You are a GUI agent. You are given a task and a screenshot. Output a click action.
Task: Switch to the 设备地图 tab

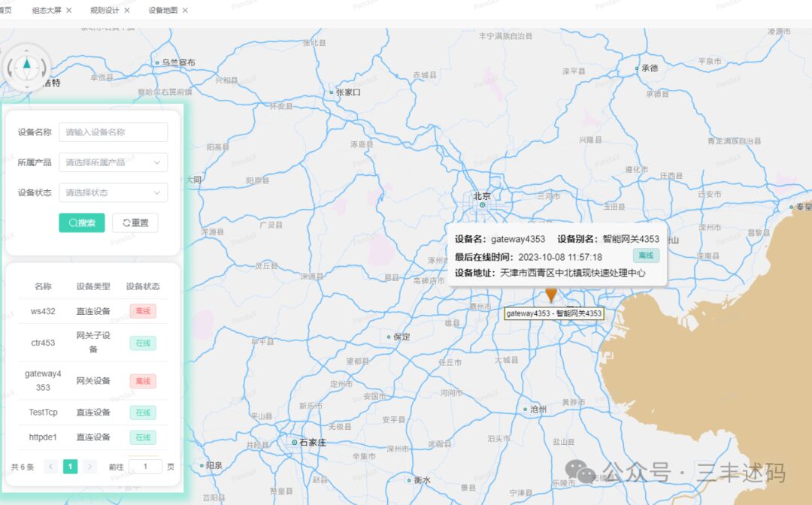[163, 11]
